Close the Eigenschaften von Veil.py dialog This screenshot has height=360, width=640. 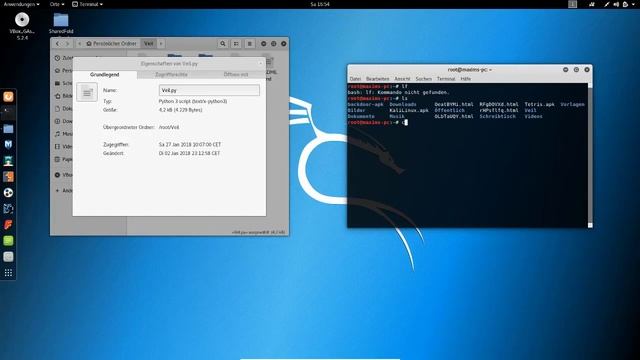pos(260,64)
